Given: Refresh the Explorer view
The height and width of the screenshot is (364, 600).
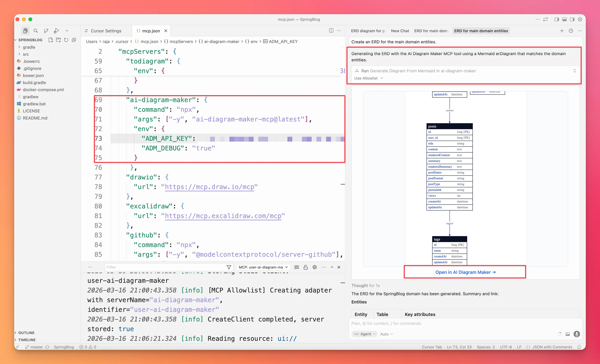Looking at the screenshot, I should tap(66, 40).
